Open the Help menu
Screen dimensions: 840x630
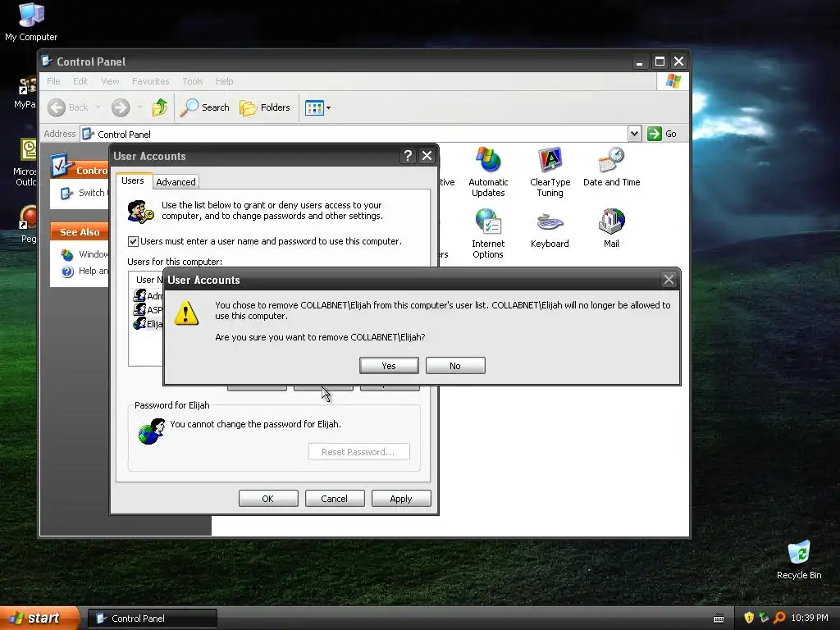pos(225,81)
